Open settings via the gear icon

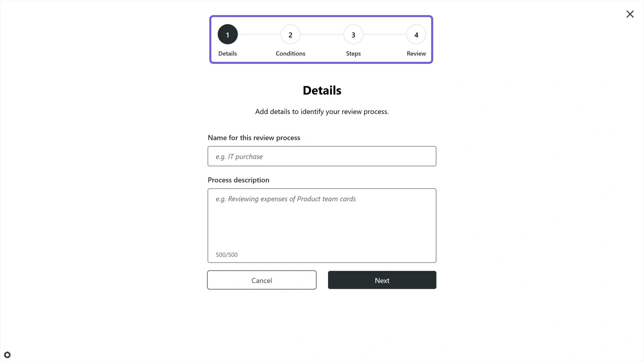[x=7, y=354]
